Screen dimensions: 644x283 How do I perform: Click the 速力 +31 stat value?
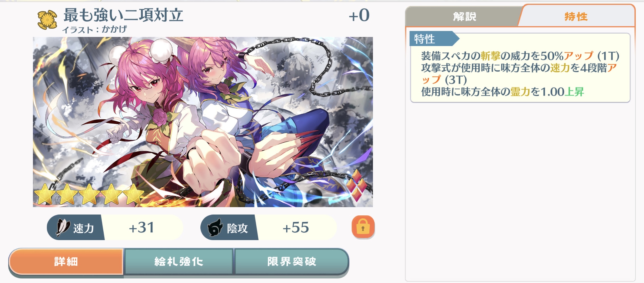coord(141,227)
